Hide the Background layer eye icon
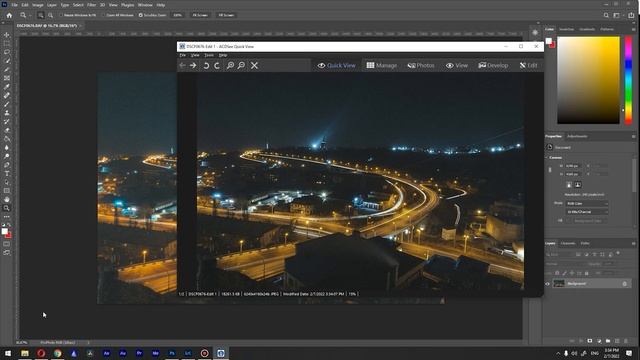The height and width of the screenshot is (360, 640). point(548,284)
